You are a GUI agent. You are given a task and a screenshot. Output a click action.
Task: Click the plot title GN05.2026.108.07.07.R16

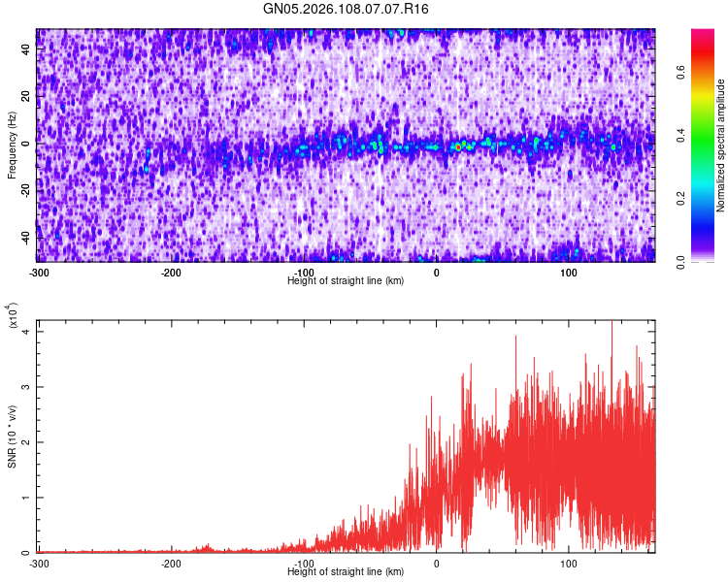click(x=346, y=9)
